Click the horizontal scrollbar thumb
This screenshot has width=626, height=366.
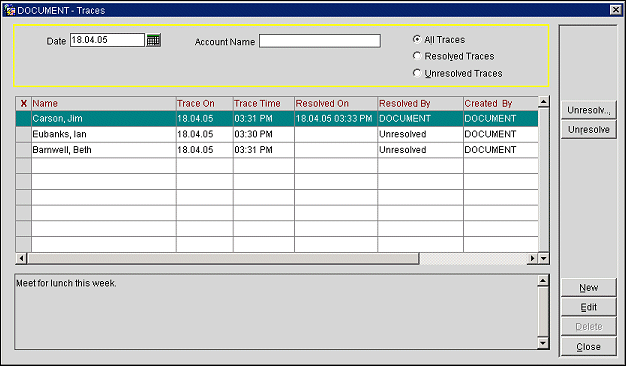[223, 258]
